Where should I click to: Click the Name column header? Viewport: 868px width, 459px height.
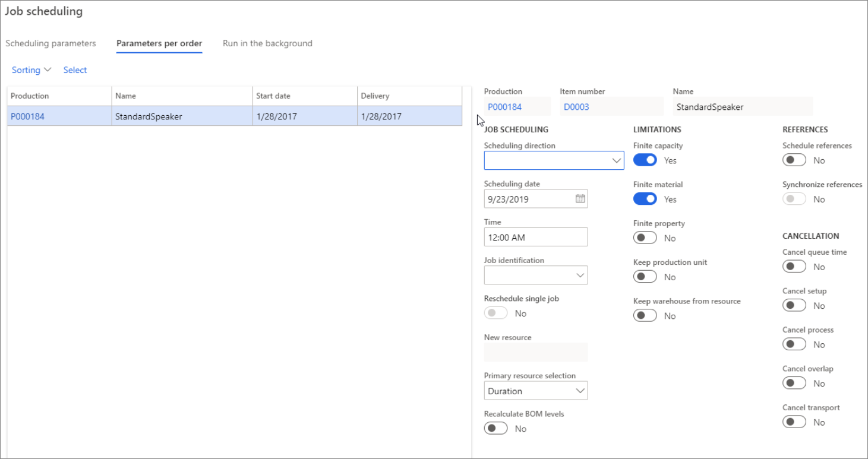[x=182, y=96]
